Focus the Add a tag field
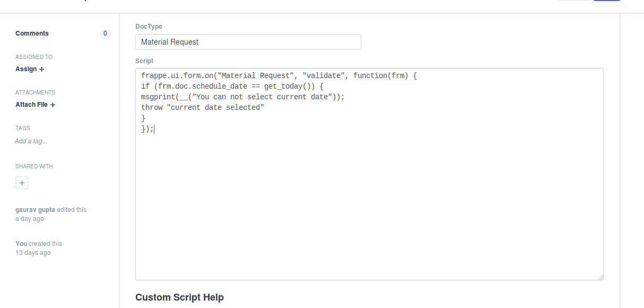 (31, 141)
